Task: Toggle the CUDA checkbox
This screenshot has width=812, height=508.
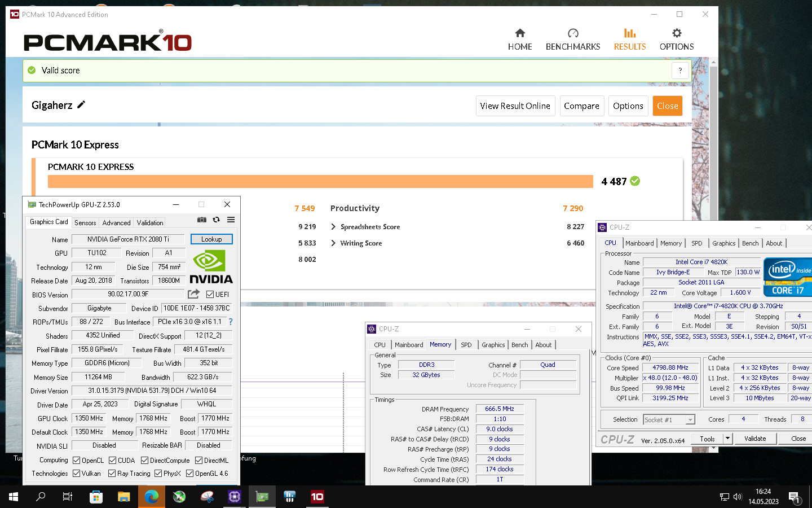Action: tap(113, 461)
